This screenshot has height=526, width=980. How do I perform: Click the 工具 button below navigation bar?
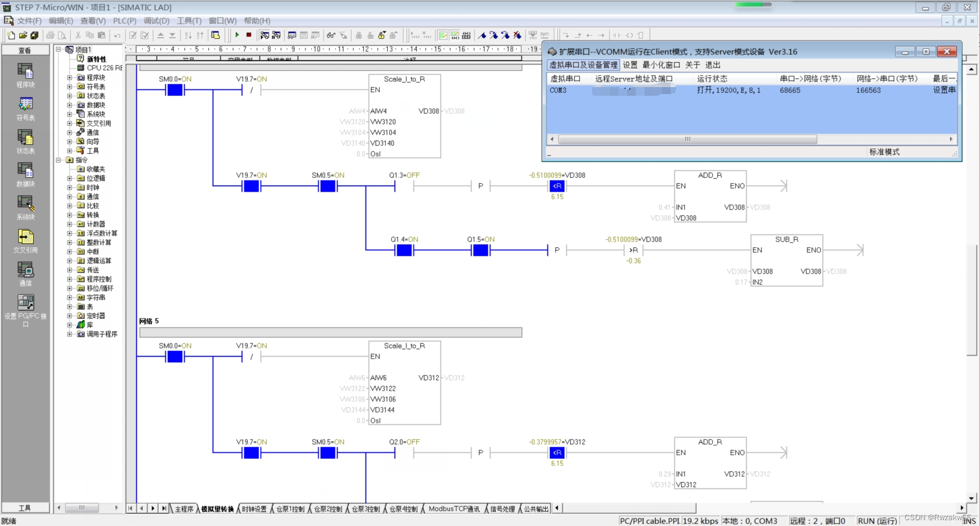(25, 508)
